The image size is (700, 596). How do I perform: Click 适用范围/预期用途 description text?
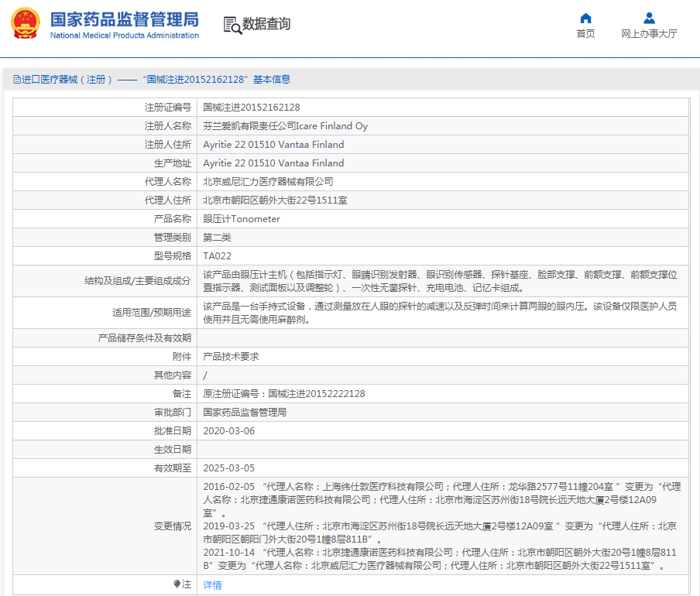click(x=440, y=313)
